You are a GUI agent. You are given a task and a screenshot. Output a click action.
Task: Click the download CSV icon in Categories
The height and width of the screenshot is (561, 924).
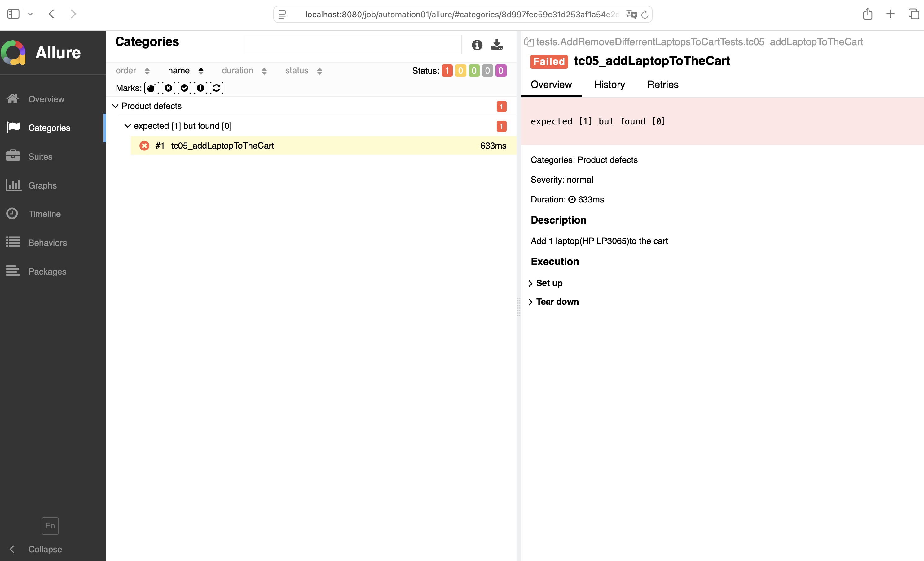[x=496, y=45]
